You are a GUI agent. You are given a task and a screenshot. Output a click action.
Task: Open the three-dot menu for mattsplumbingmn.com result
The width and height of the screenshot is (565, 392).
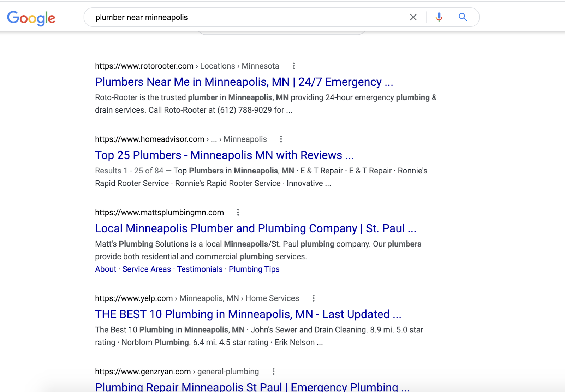tap(238, 212)
